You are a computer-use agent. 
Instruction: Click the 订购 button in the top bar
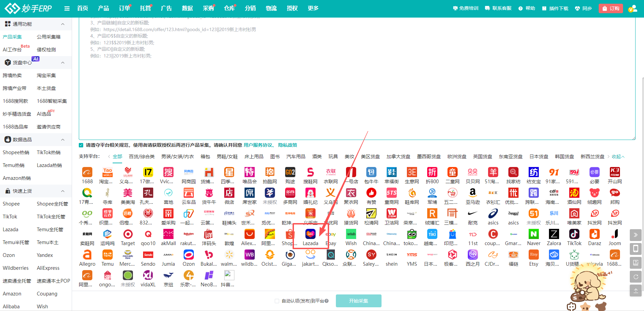[611, 8]
